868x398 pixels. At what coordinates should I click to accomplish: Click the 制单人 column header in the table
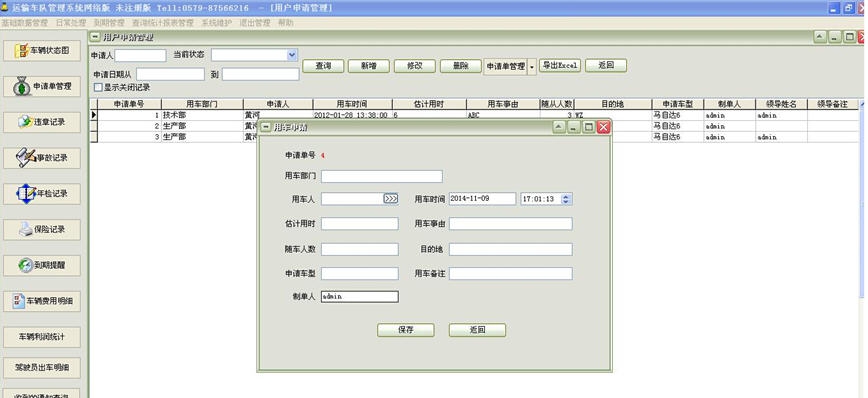pyautogui.click(x=729, y=104)
